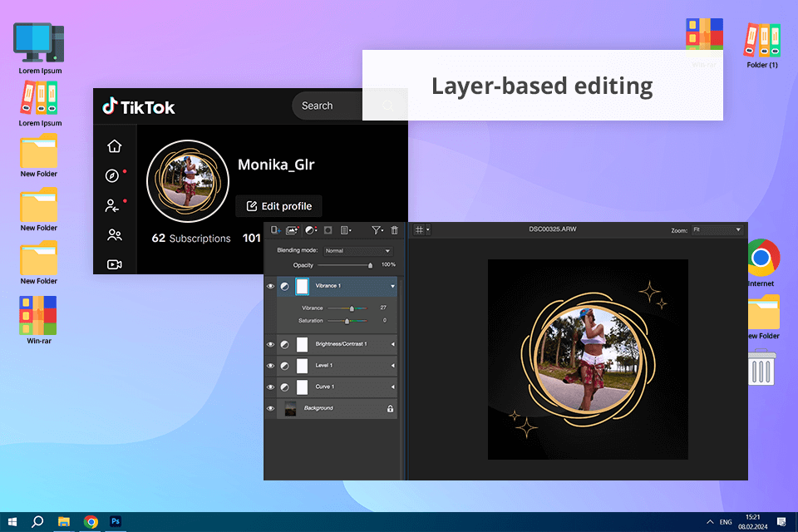The image size is (798, 532).
Task: Click the Edit profile button
Action: [279, 206]
